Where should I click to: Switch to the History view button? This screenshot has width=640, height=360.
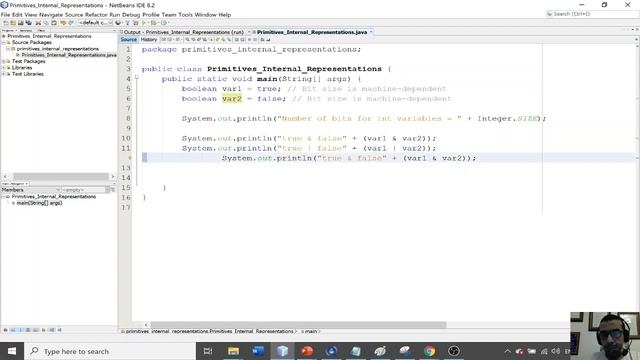pos(149,40)
